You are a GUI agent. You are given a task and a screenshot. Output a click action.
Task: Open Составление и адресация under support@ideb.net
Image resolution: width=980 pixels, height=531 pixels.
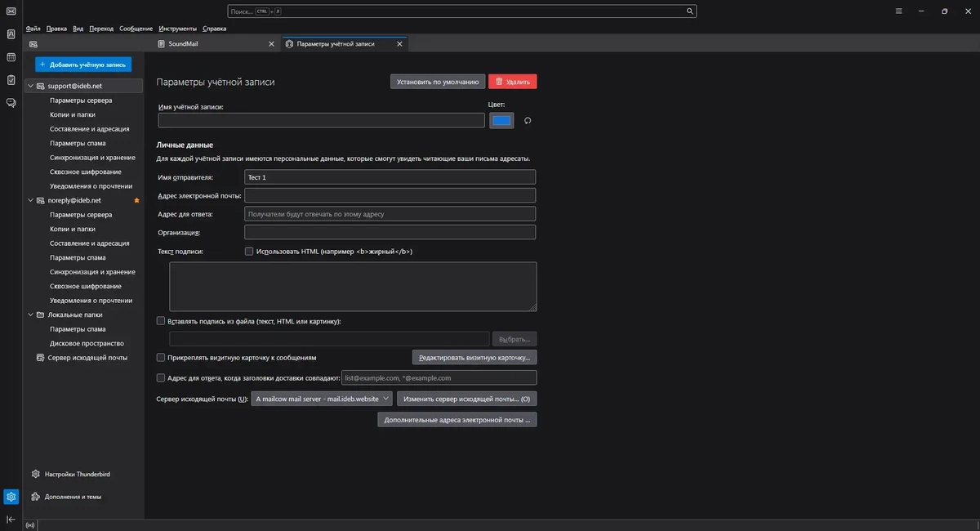tap(89, 129)
